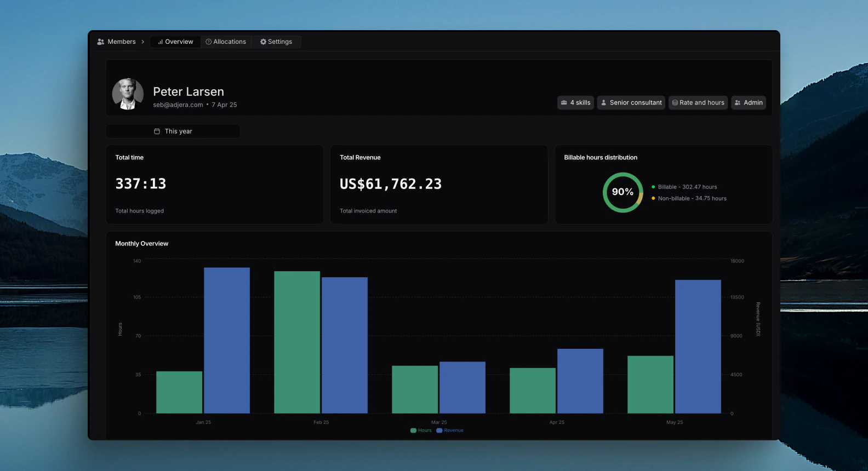Click the users icon beside Admin
Viewport: 868px width, 471px height.
tap(738, 102)
